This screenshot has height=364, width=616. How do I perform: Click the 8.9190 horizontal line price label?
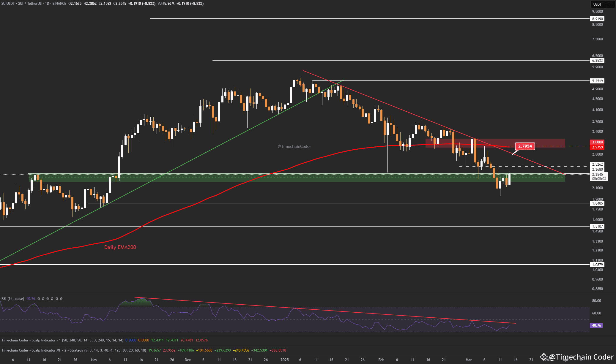pos(597,19)
